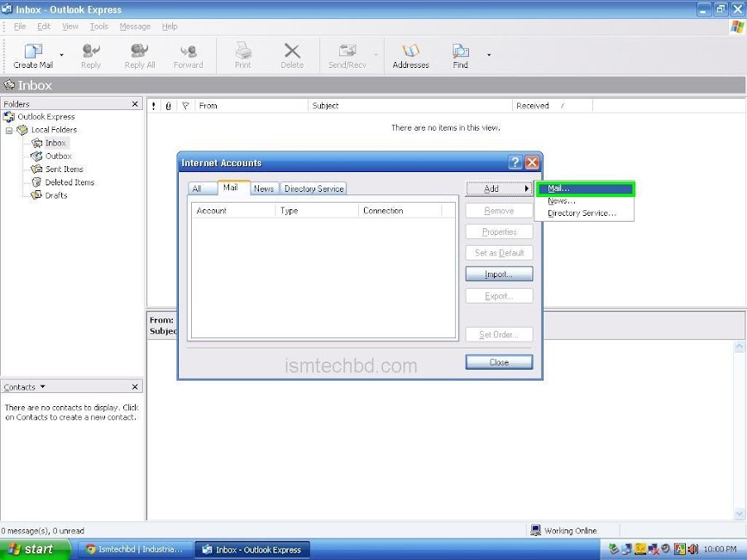
Task: Sort by attachment paperclip column
Action: coord(168,106)
